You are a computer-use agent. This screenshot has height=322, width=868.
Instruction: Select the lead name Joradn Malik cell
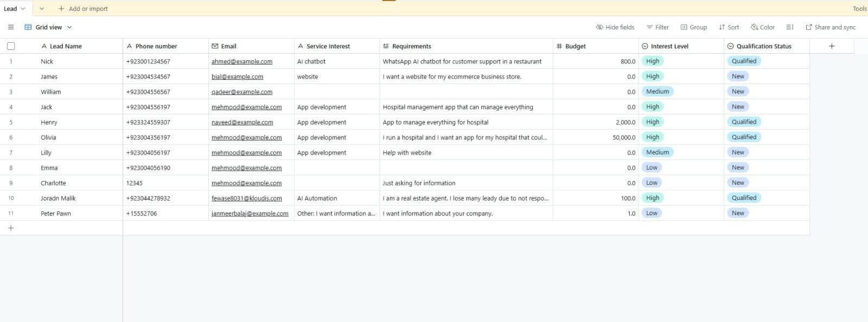tap(80, 198)
